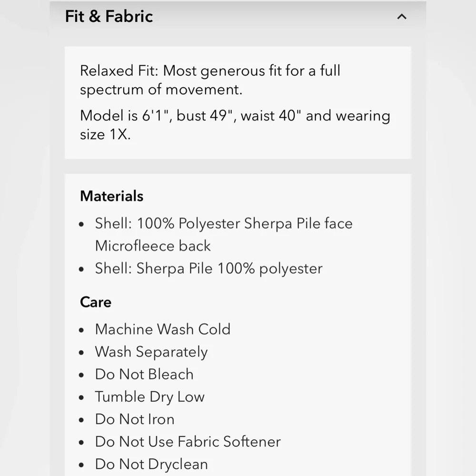Click the Tumble Dry Low item
The width and height of the screenshot is (476, 476).
click(149, 397)
